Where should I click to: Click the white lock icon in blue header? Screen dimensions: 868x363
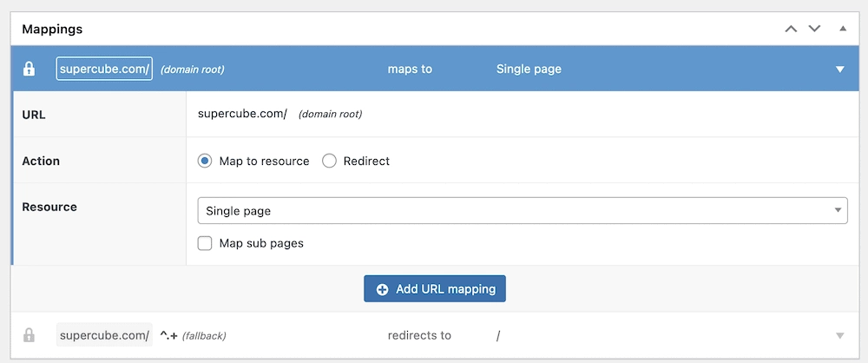pos(29,69)
